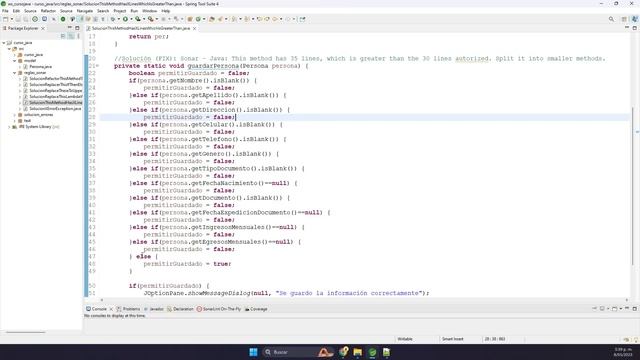Click the editor horizontal scrollbar
This screenshot has height=360, width=640.
click(x=363, y=300)
